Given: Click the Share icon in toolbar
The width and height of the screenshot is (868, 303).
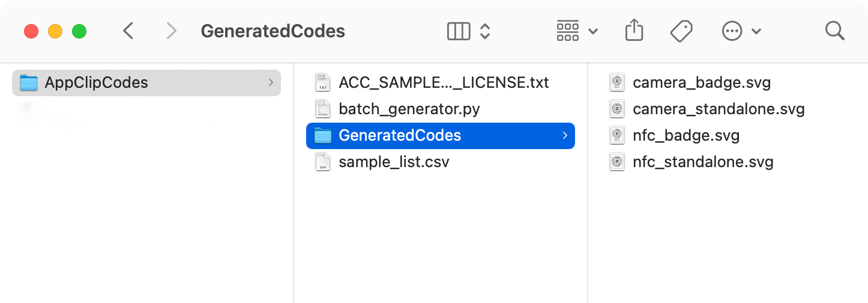Looking at the screenshot, I should coord(634,31).
